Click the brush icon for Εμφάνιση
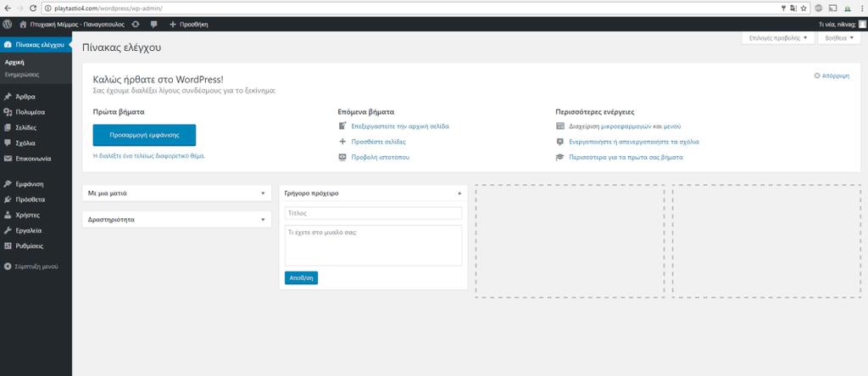The height and width of the screenshot is (376, 868). (8, 183)
